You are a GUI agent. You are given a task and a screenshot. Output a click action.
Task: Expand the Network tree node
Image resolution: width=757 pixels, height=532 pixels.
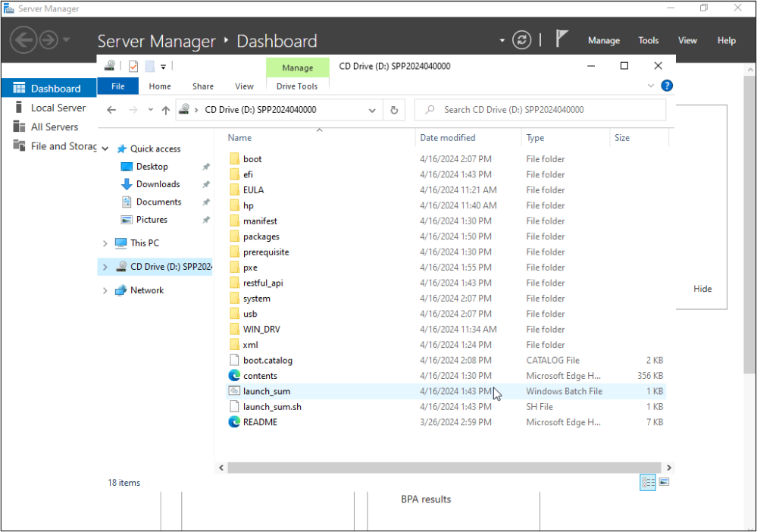(x=105, y=290)
